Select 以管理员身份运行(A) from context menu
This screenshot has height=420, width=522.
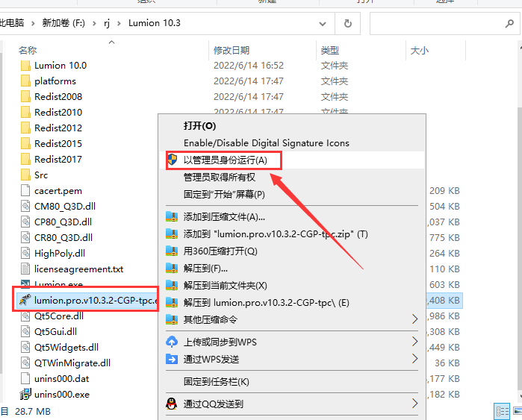pyautogui.click(x=226, y=160)
